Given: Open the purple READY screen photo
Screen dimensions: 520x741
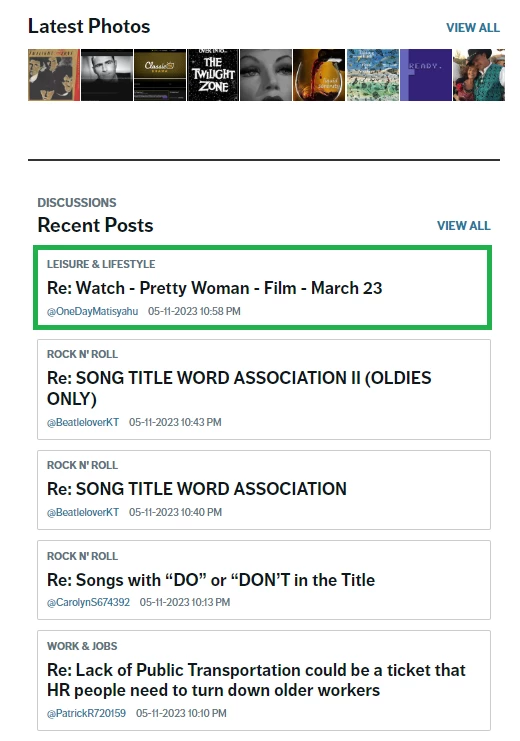Looking at the screenshot, I should [x=425, y=75].
